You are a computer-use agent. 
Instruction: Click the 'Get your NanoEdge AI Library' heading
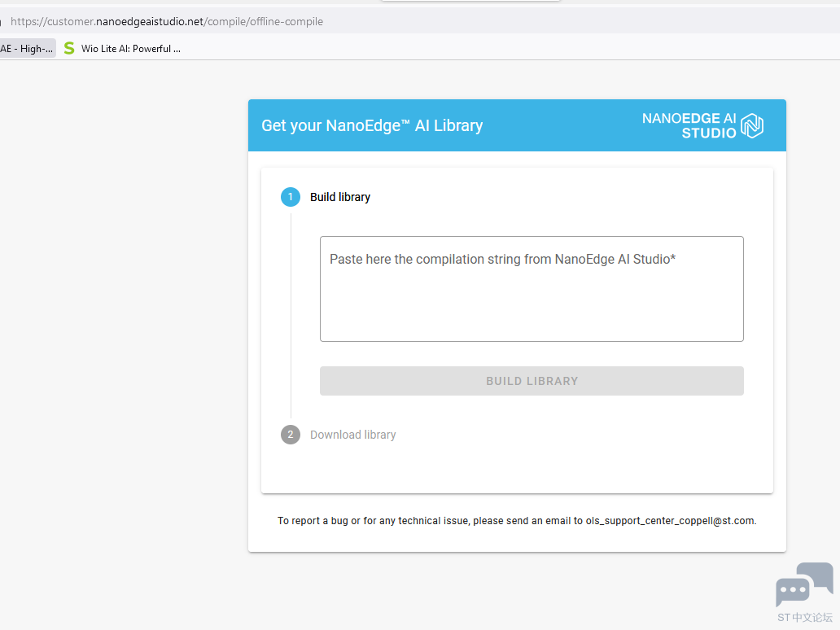(x=372, y=125)
